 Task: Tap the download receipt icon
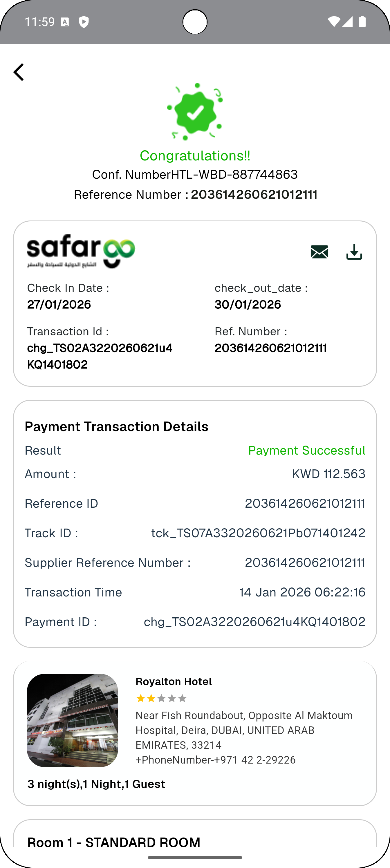coord(354,252)
